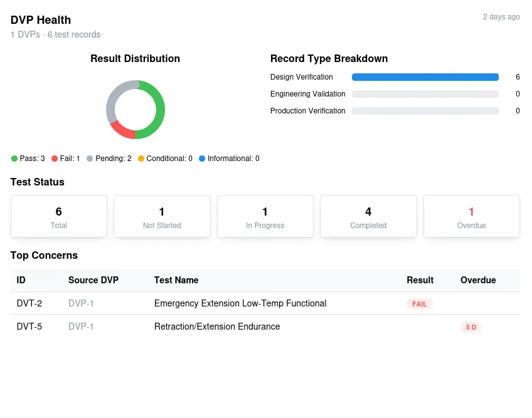The image size is (532, 418).
Task: Click the 'Informational: 0' legend label
Action: coord(233,159)
